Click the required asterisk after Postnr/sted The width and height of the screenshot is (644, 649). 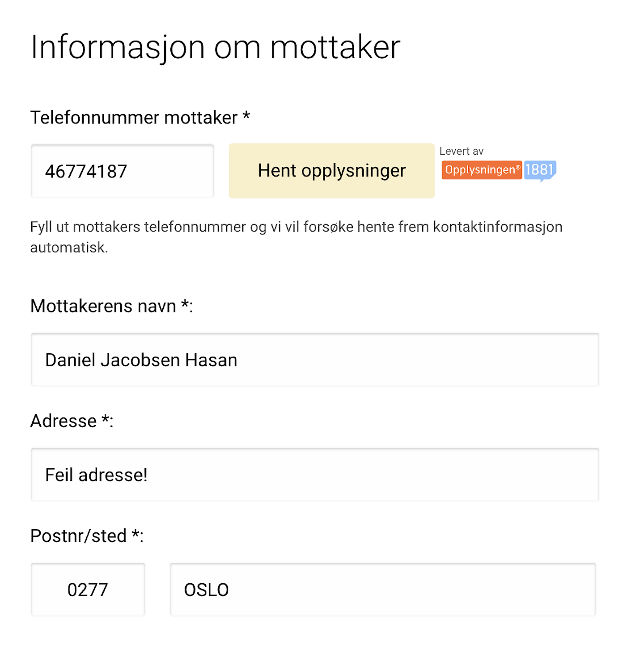136,534
